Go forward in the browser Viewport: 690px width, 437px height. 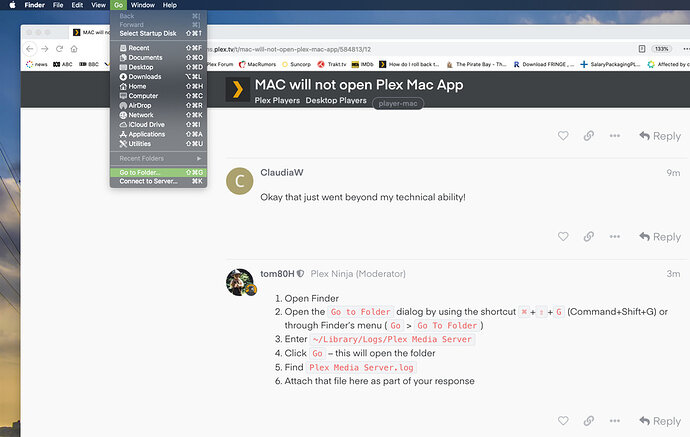click(x=44, y=49)
